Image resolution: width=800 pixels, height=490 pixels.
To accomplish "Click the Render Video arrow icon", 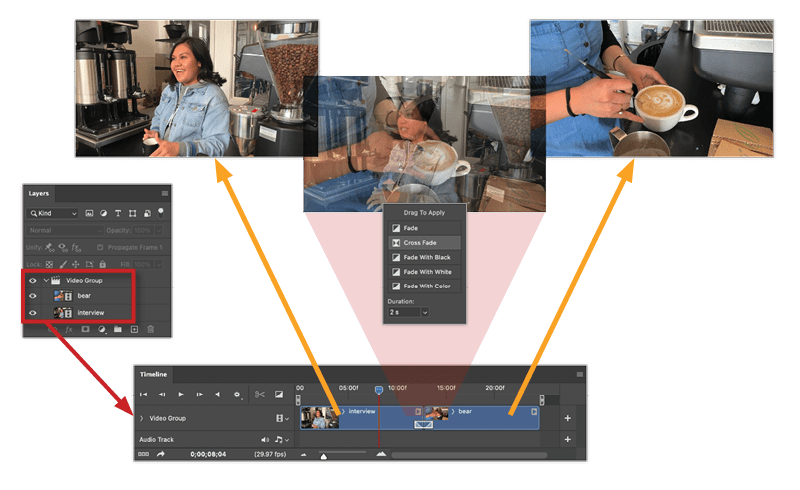I will coord(161,454).
